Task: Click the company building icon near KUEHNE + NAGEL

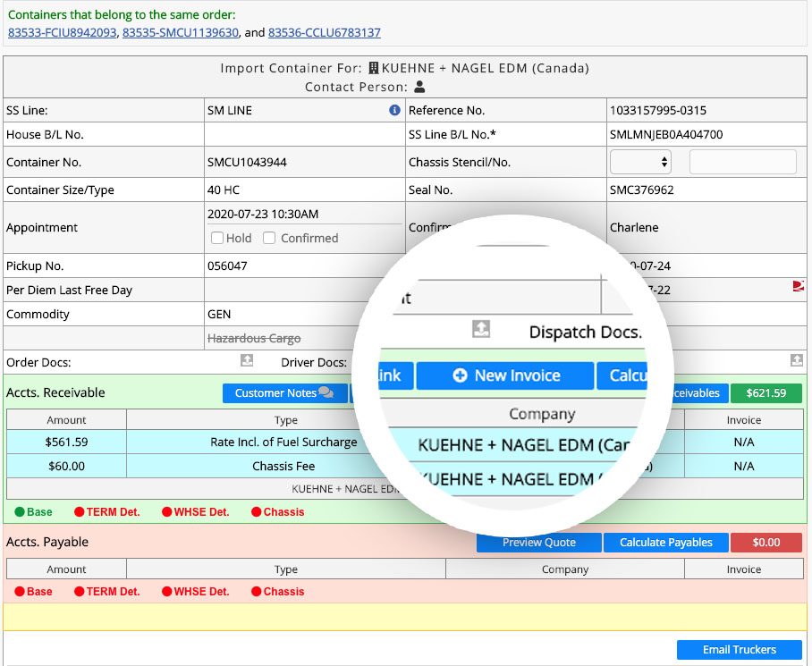Action: coord(373,68)
